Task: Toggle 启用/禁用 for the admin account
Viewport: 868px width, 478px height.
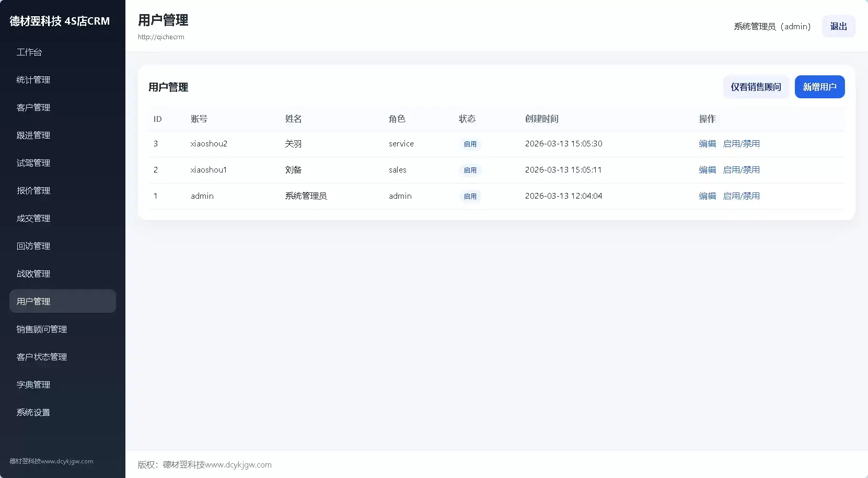Action: (x=741, y=196)
